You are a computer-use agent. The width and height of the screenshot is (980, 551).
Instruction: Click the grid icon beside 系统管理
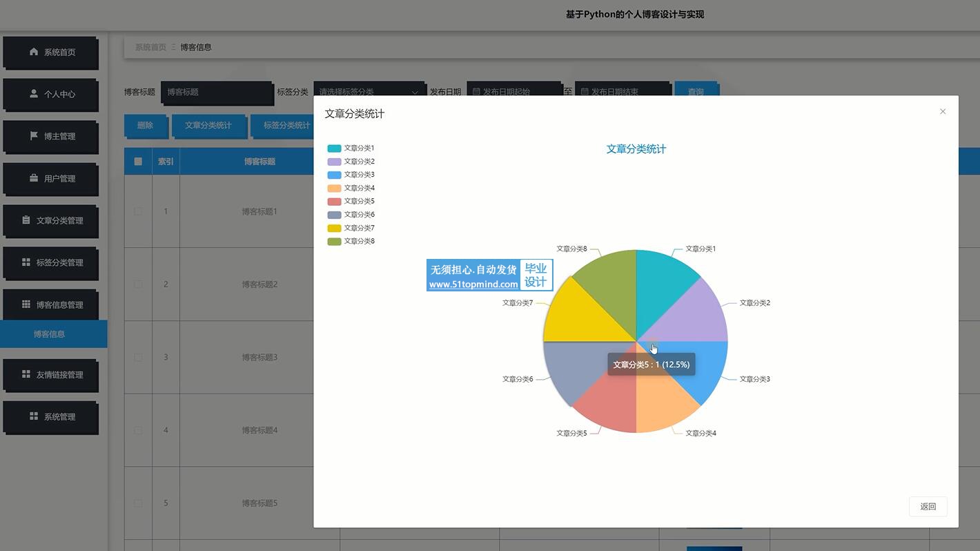click(x=34, y=416)
